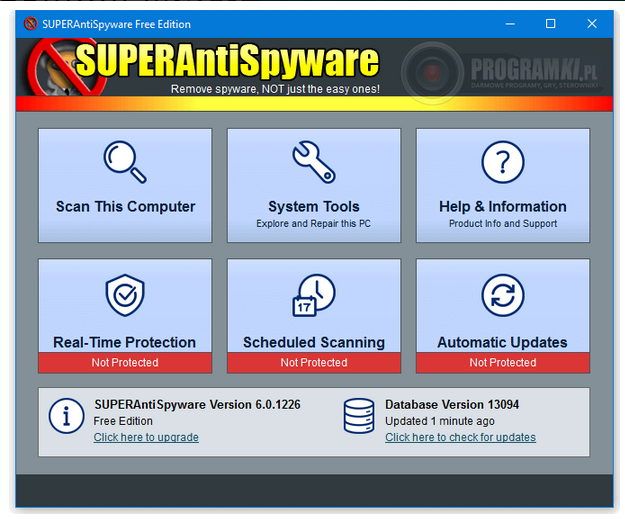625x519 pixels.
Task: Click Not Protected under Real-Time Protection
Action: pyautogui.click(x=125, y=362)
